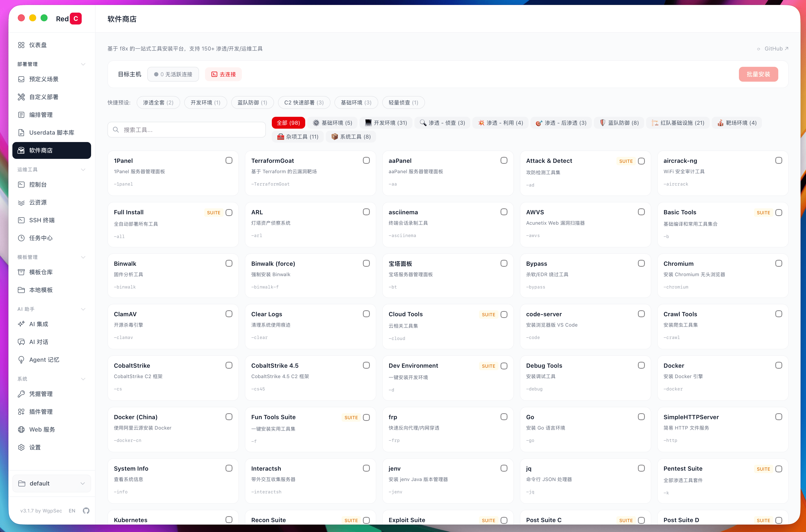The height and width of the screenshot is (532, 806).
Task: Show all tools with 全部 (98) filter
Action: [x=288, y=123]
